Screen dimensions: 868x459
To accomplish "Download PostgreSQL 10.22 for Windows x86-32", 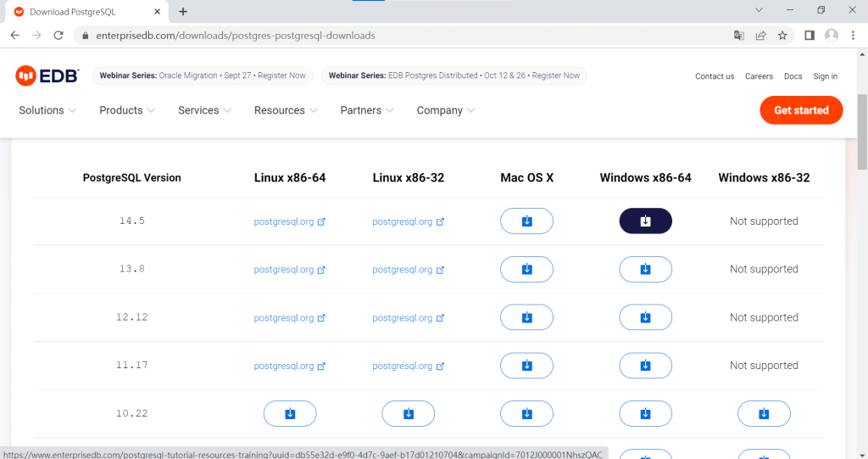I will [x=764, y=413].
